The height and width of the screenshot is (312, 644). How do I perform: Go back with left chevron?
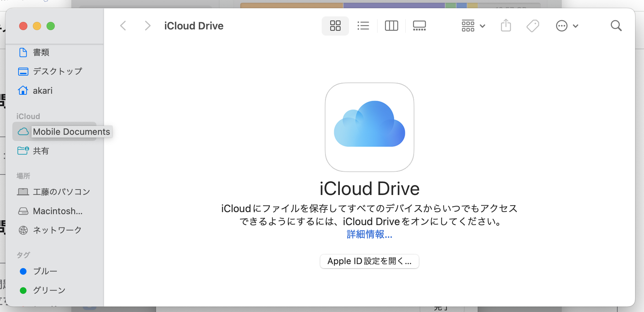pyautogui.click(x=124, y=26)
